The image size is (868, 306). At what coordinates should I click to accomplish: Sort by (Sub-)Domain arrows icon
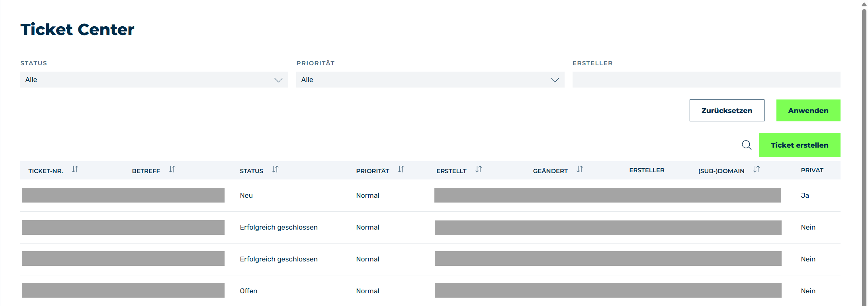[x=757, y=170]
